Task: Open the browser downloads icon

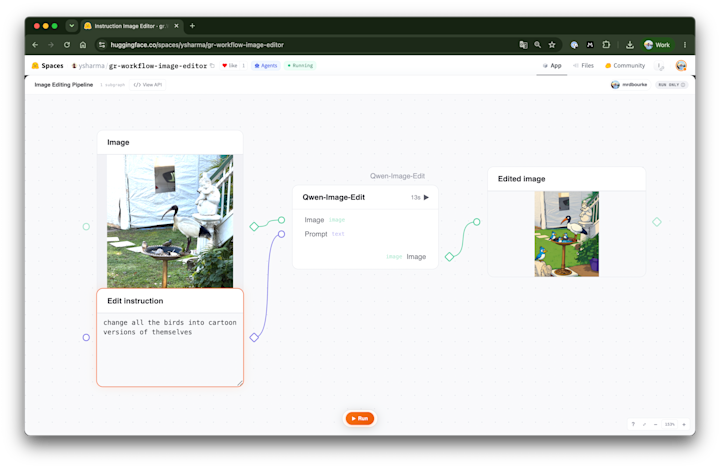Action: [630, 45]
